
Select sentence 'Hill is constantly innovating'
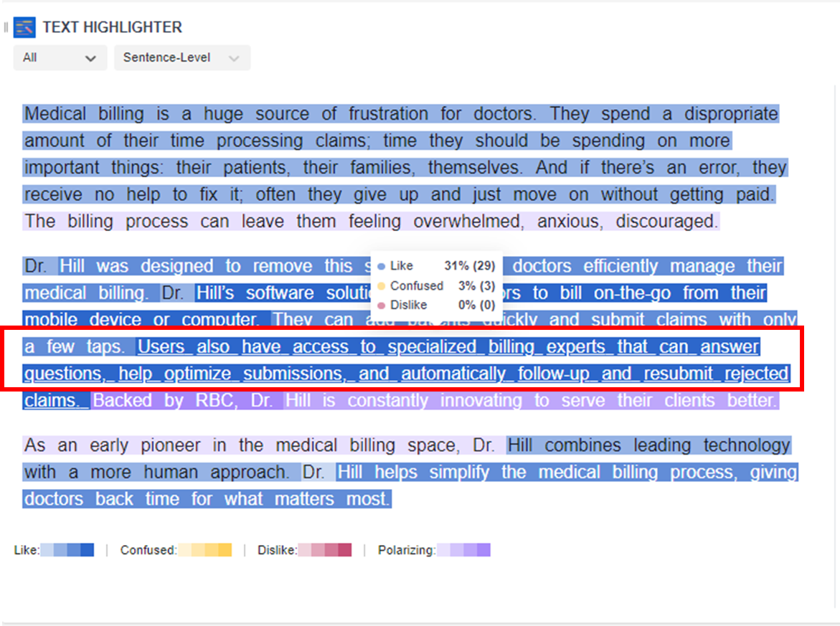[x=530, y=401]
